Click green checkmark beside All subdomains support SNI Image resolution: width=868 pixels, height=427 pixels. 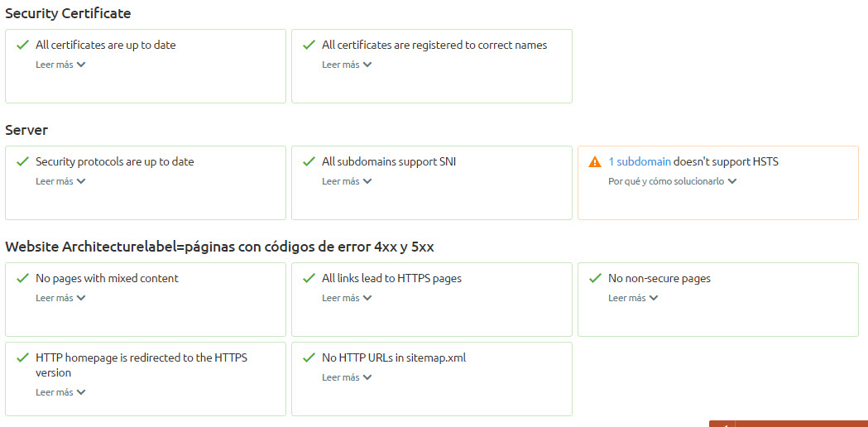click(309, 161)
